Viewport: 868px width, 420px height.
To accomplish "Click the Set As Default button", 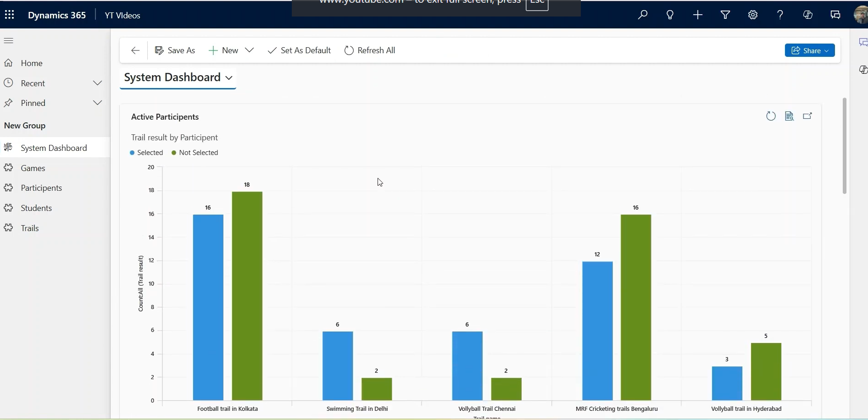I will pos(299,50).
